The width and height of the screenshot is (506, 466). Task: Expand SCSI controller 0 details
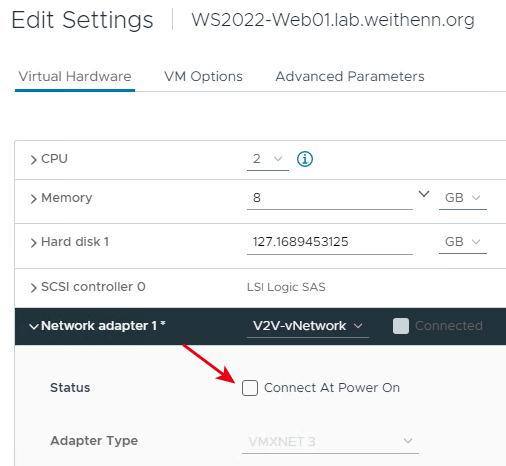(x=33, y=287)
